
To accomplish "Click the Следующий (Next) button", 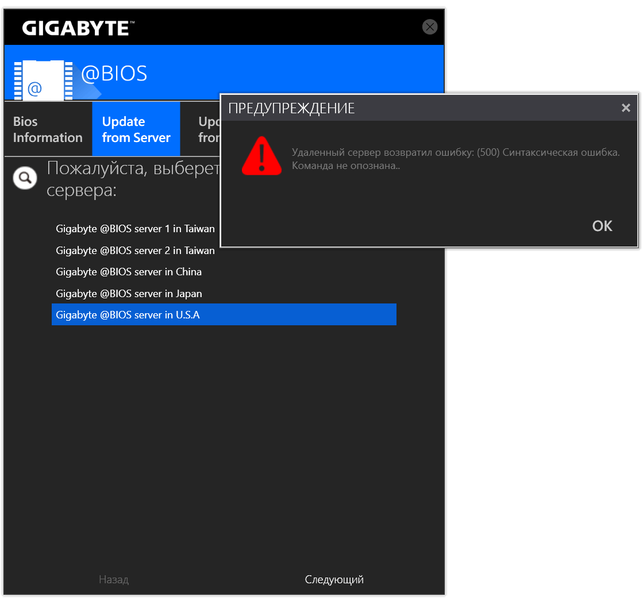I will (x=334, y=579).
